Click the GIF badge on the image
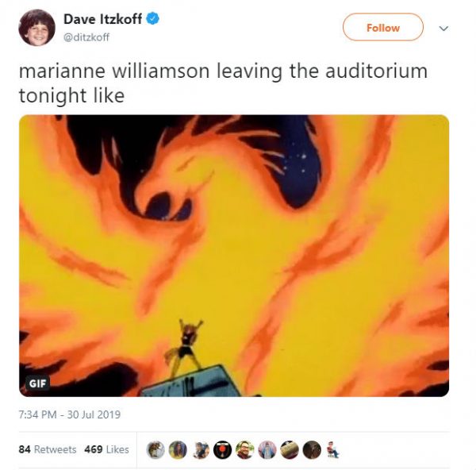476x470 pixels. (x=37, y=383)
